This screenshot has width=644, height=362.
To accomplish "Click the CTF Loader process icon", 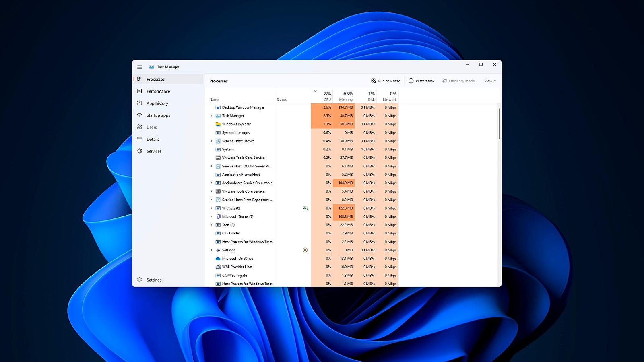I will (x=218, y=233).
